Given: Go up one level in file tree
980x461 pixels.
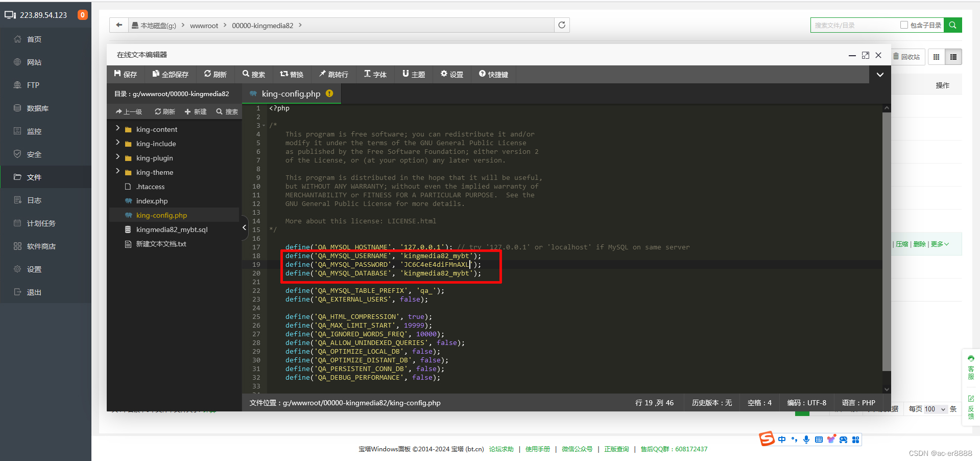Looking at the screenshot, I should 129,111.
